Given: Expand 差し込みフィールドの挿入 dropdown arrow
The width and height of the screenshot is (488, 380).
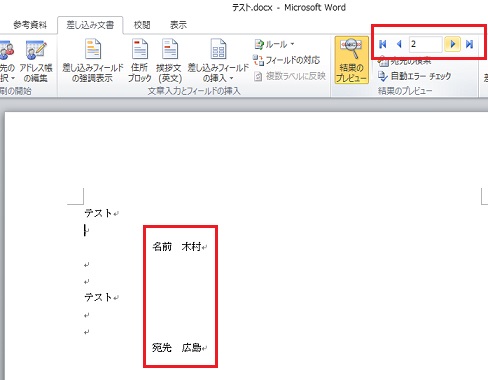Looking at the screenshot, I should (231, 79).
